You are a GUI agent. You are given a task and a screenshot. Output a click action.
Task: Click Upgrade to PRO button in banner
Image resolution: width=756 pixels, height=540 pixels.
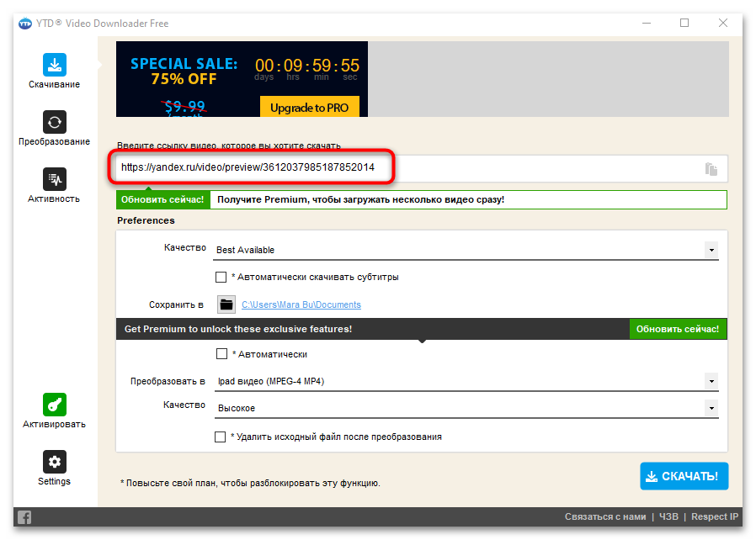[x=310, y=107]
